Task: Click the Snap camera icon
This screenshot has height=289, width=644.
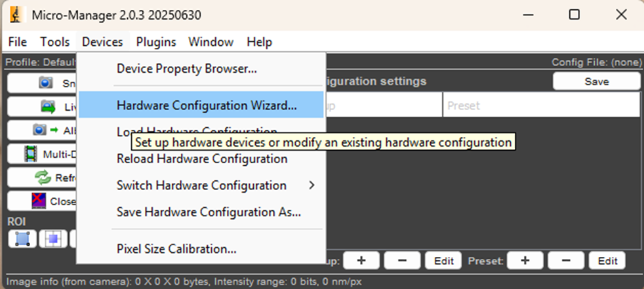Action: pyautogui.click(x=46, y=83)
